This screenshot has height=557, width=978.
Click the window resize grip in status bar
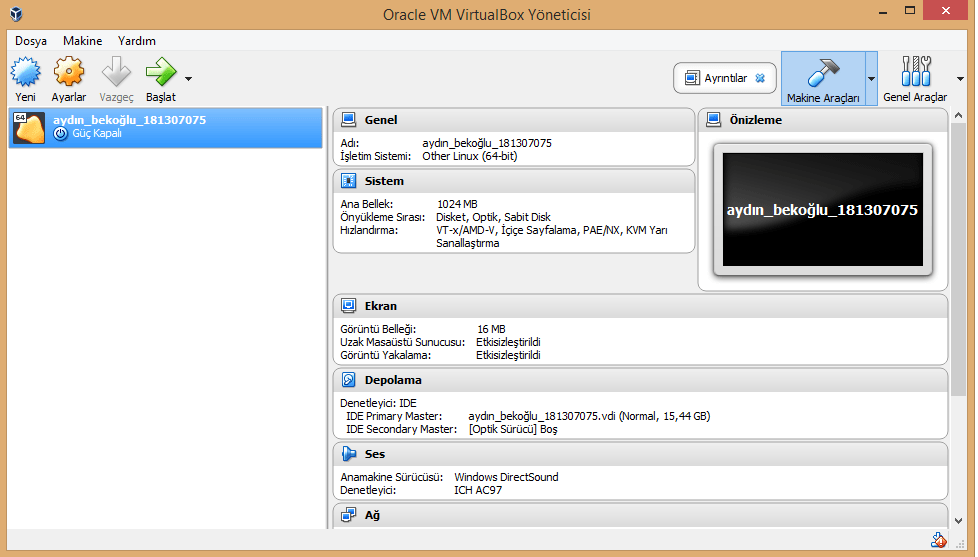click(x=961, y=544)
